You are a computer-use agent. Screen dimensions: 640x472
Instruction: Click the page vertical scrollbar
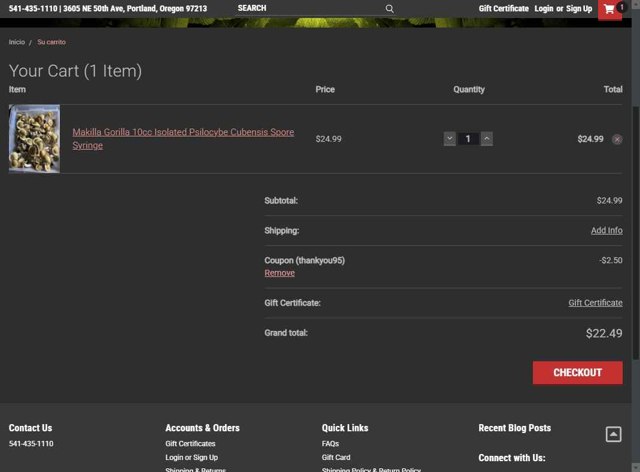[636, 233]
